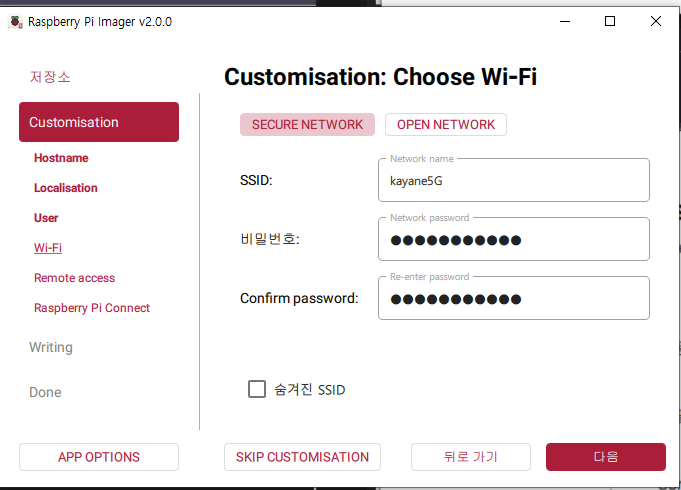Enable the 숨겨진 SSID checkbox
This screenshot has height=490, width=681.
[257, 389]
